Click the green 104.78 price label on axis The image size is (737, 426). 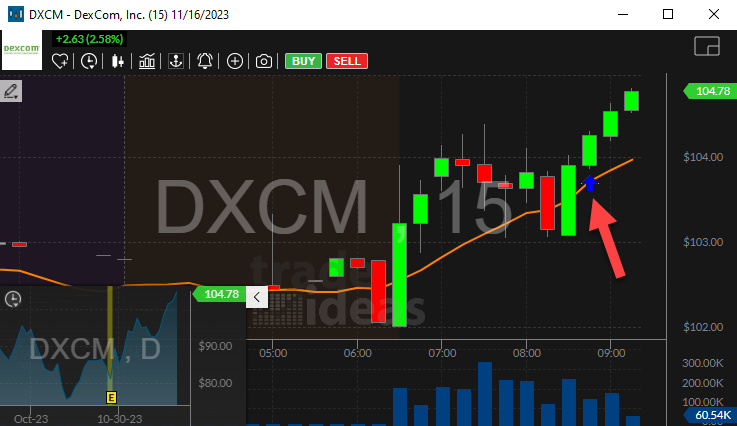pyautogui.click(x=709, y=92)
